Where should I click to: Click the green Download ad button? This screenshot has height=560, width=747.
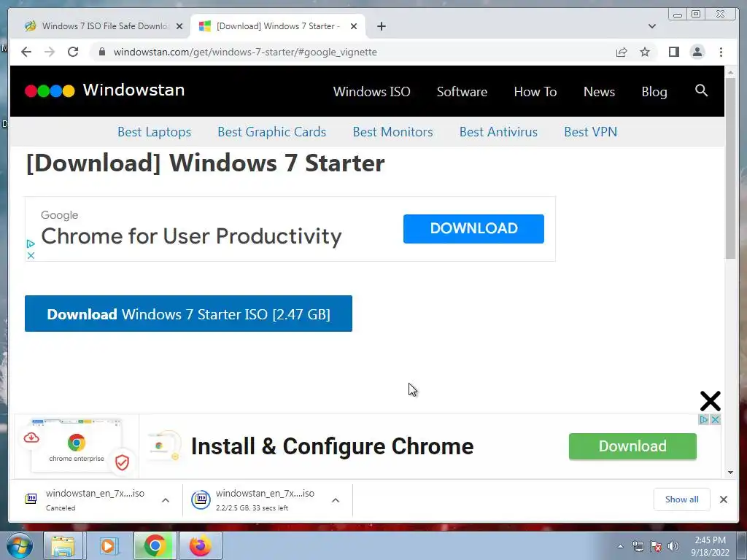[632, 446]
